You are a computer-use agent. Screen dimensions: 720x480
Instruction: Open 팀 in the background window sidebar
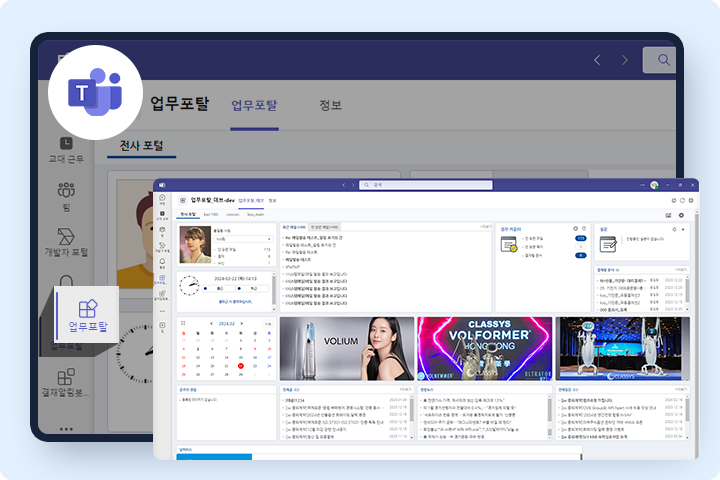pyautogui.click(x=66, y=197)
